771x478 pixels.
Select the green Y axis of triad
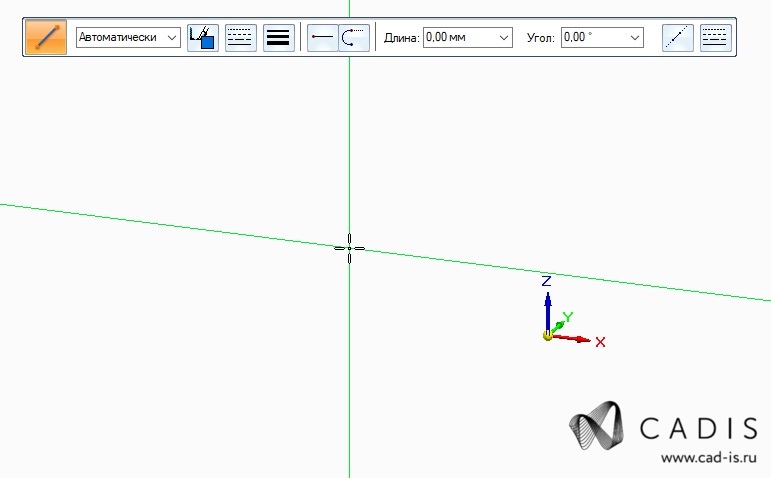click(x=558, y=327)
